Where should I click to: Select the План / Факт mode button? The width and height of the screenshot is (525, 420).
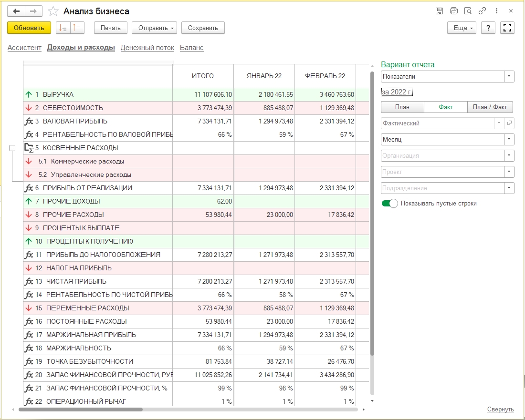(490, 107)
